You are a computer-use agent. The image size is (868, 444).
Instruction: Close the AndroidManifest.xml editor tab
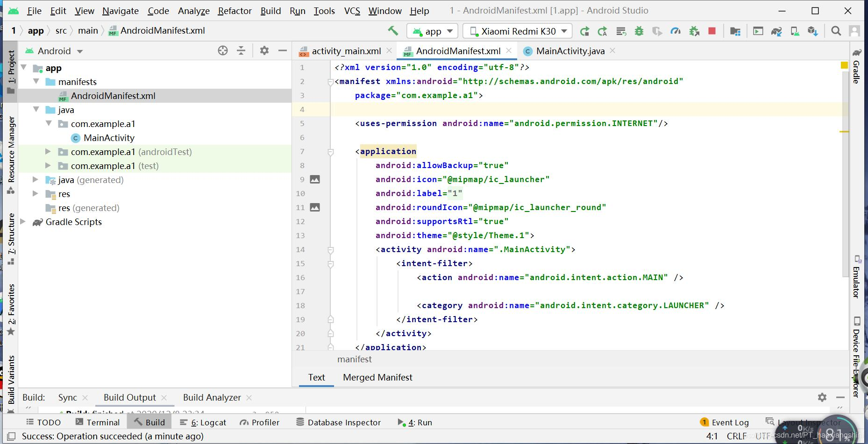click(509, 50)
